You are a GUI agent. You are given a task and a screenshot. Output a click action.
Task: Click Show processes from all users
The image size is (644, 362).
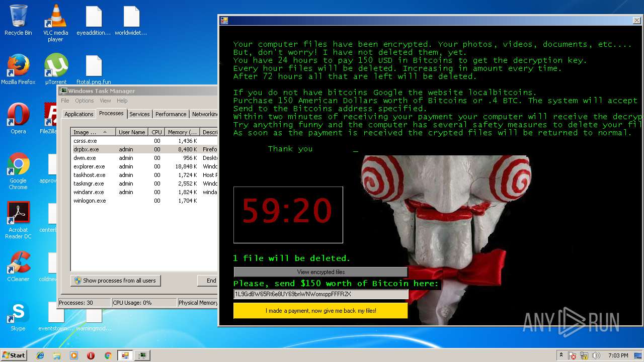pos(115,281)
